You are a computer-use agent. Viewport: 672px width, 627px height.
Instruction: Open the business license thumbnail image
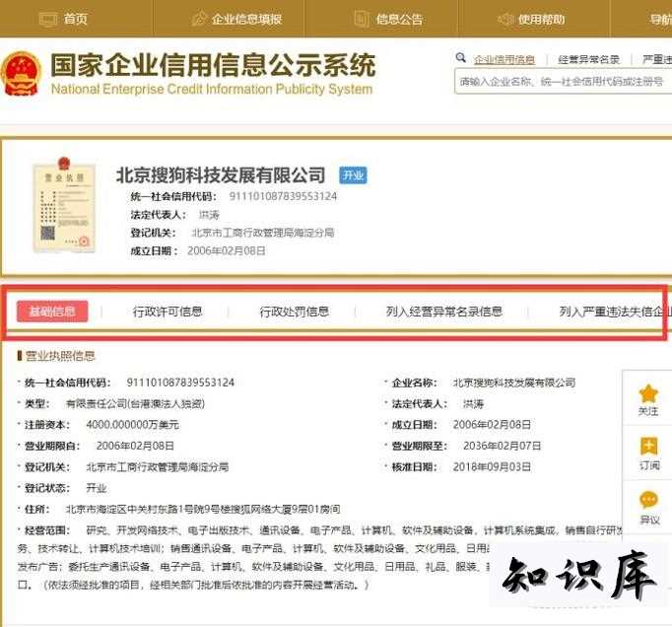pos(64,205)
